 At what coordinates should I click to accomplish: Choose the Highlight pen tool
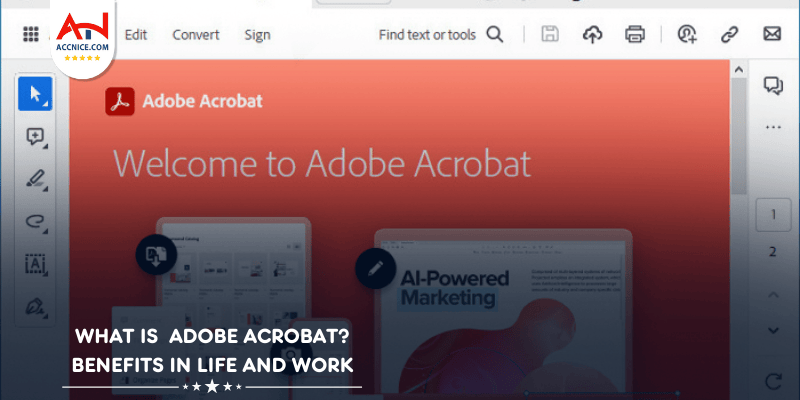click(35, 179)
